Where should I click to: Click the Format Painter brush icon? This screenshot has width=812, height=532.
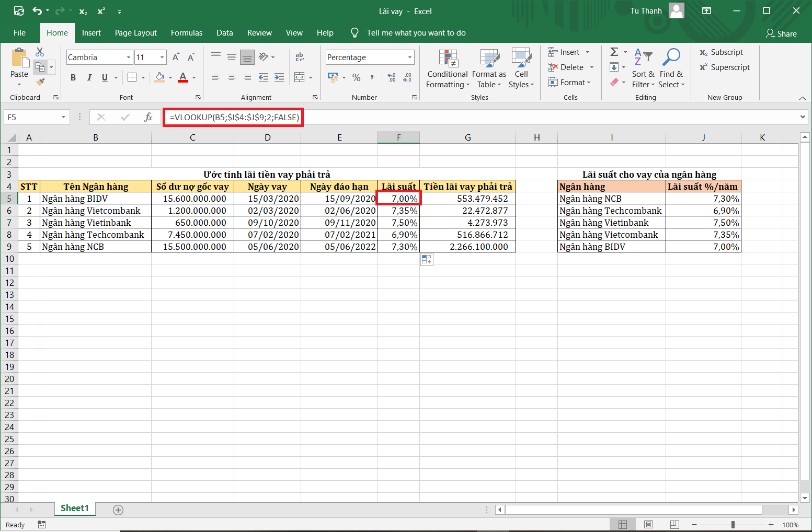click(40, 82)
